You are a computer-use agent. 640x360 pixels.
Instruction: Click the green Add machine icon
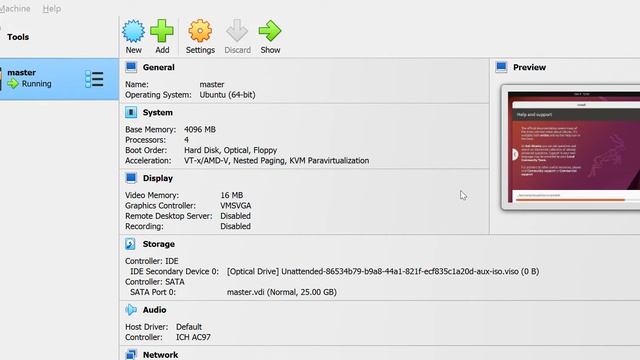[162, 31]
